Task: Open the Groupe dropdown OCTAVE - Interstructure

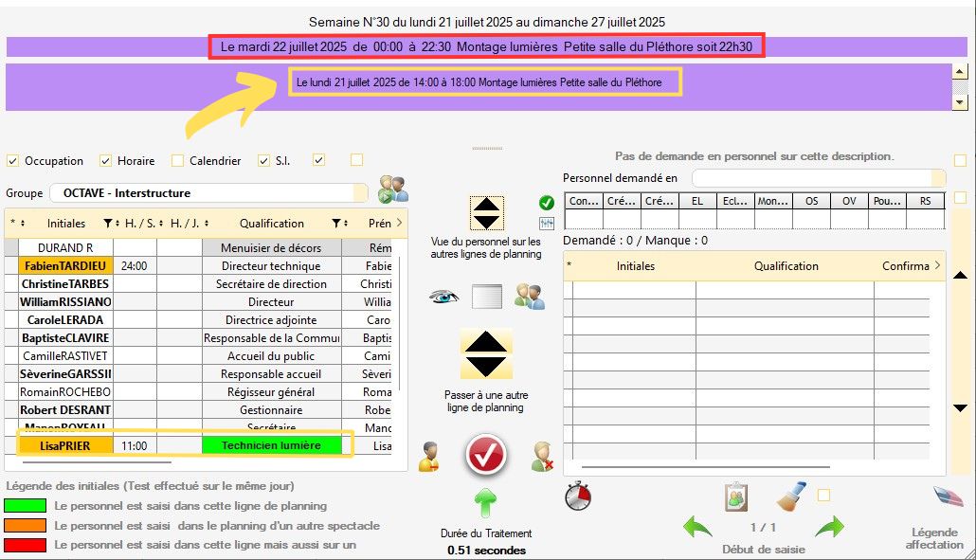Action: (208, 193)
